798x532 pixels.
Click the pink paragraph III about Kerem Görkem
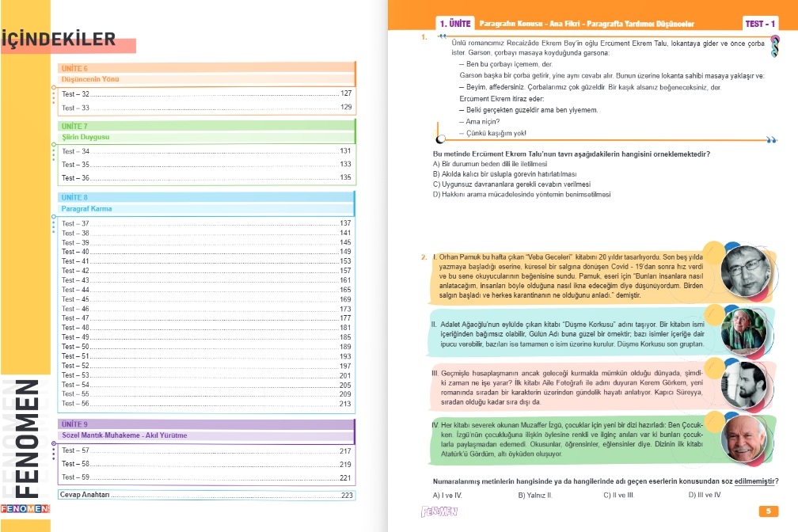[572, 387]
